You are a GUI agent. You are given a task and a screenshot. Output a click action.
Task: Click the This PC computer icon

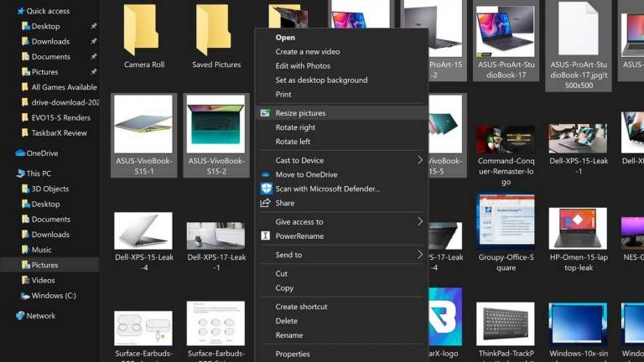point(20,173)
